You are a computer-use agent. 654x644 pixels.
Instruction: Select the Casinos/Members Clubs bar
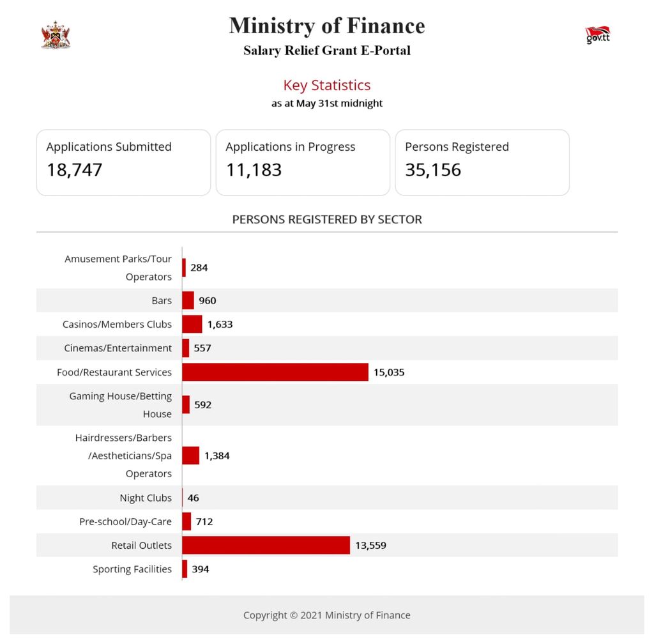(x=192, y=324)
